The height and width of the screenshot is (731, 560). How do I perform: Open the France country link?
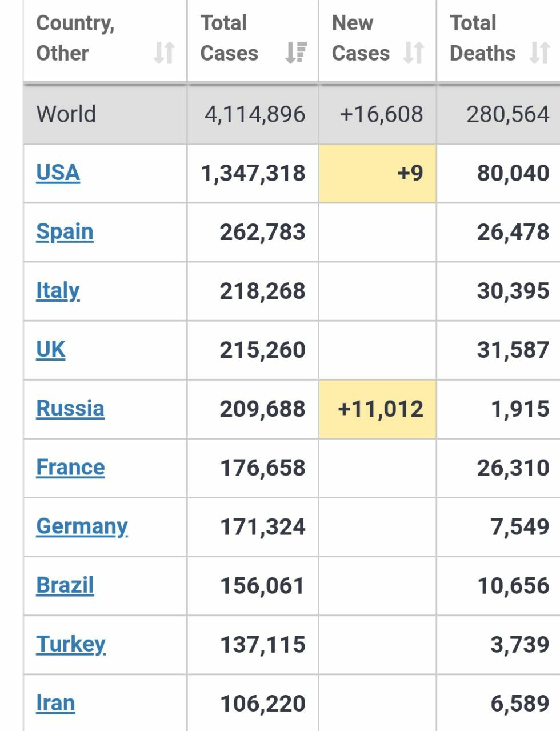tap(70, 467)
